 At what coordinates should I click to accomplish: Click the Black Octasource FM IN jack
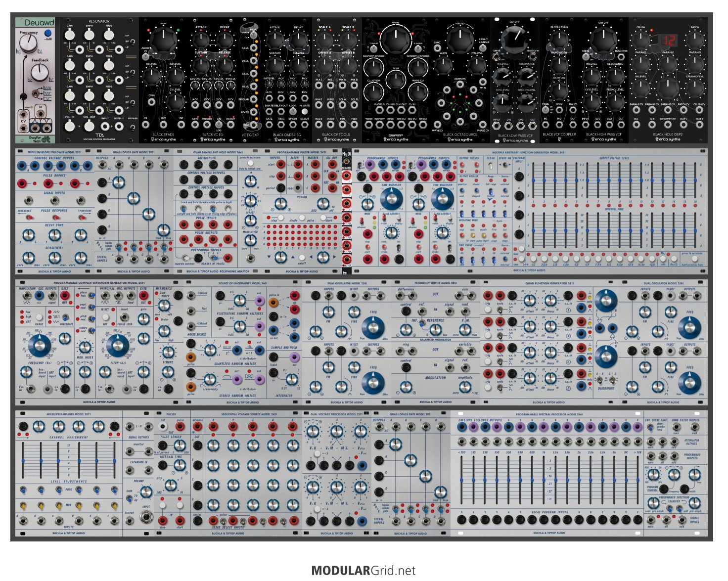[x=483, y=82]
